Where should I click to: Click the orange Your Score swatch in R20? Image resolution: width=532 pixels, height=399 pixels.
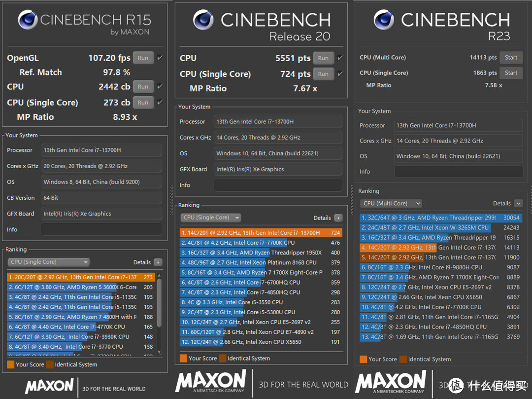(183, 359)
